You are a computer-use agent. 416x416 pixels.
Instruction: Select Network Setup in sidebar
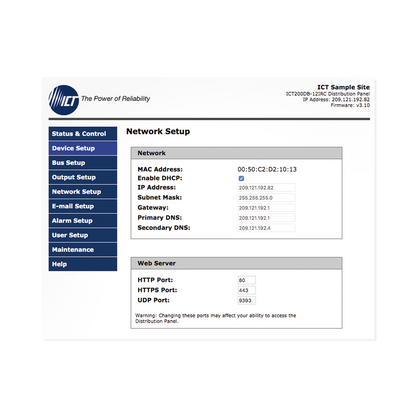[x=83, y=192]
